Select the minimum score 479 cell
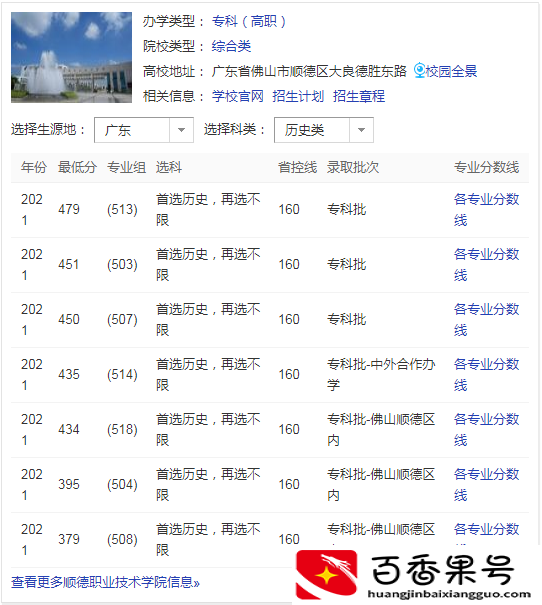Viewport: 542px width, 605px height. pyautogui.click(x=69, y=210)
